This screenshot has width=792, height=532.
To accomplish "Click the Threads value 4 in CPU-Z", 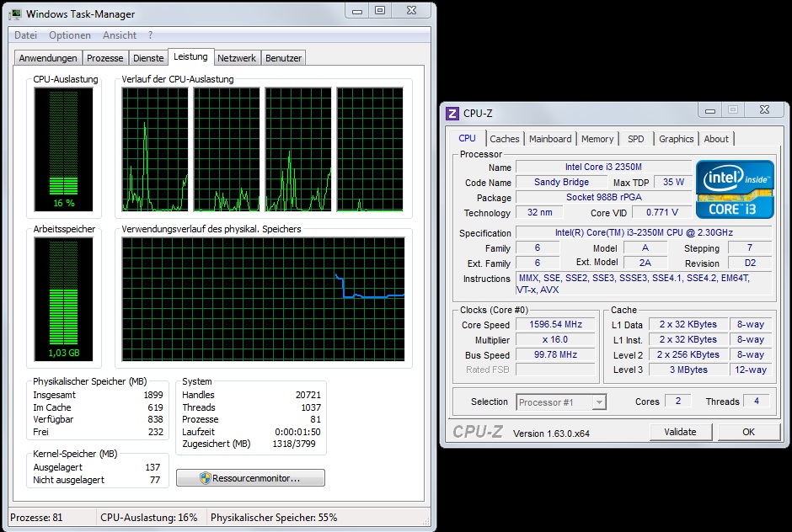I will pos(756,402).
